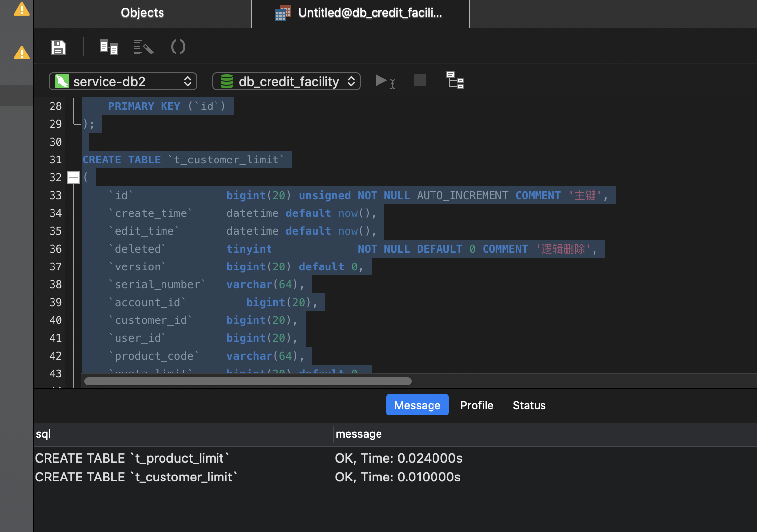
Task: Switch to the Objects tab
Action: 143,13
